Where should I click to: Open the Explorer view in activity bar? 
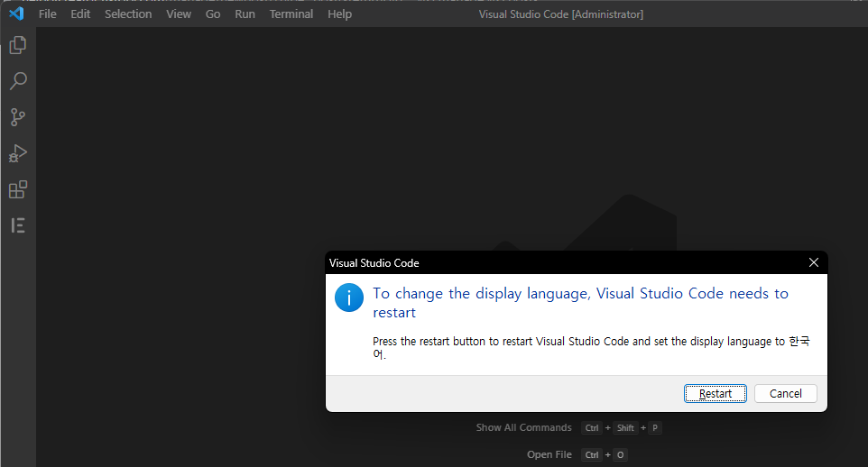point(18,45)
